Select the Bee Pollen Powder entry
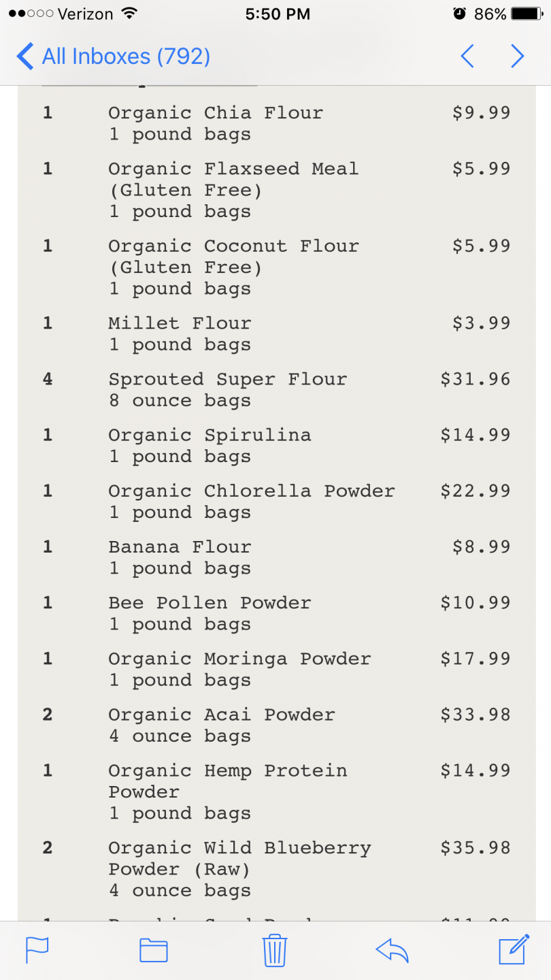551x980 pixels. 275,613
